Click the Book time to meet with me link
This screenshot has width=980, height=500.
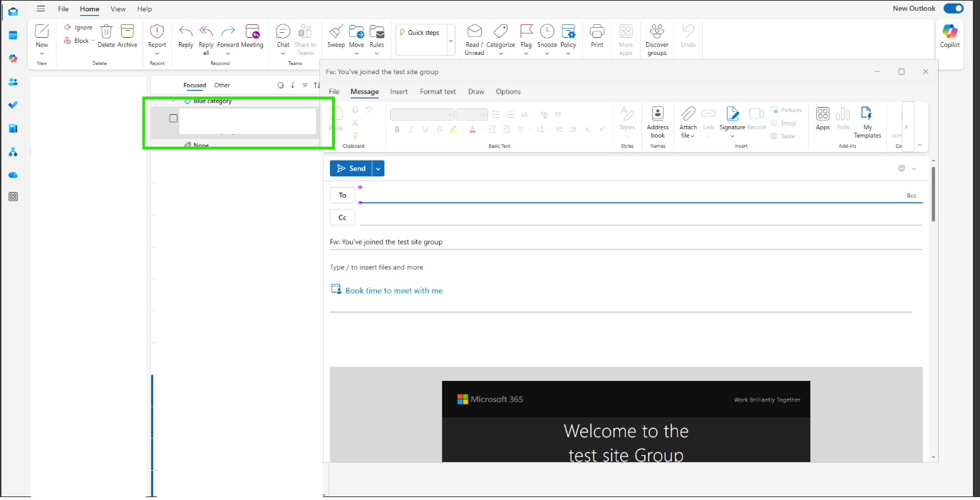pyautogui.click(x=394, y=290)
